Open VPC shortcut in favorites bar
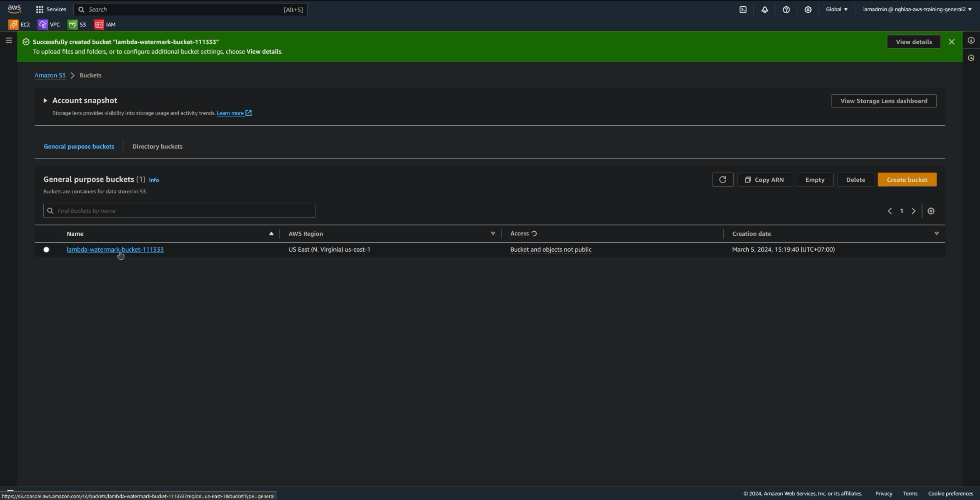Image resolution: width=980 pixels, height=500 pixels. point(49,25)
